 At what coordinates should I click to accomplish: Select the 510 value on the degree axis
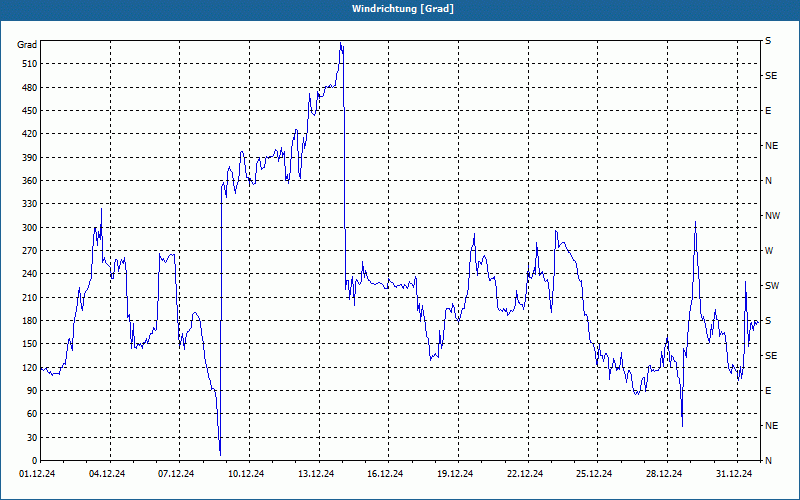point(30,64)
